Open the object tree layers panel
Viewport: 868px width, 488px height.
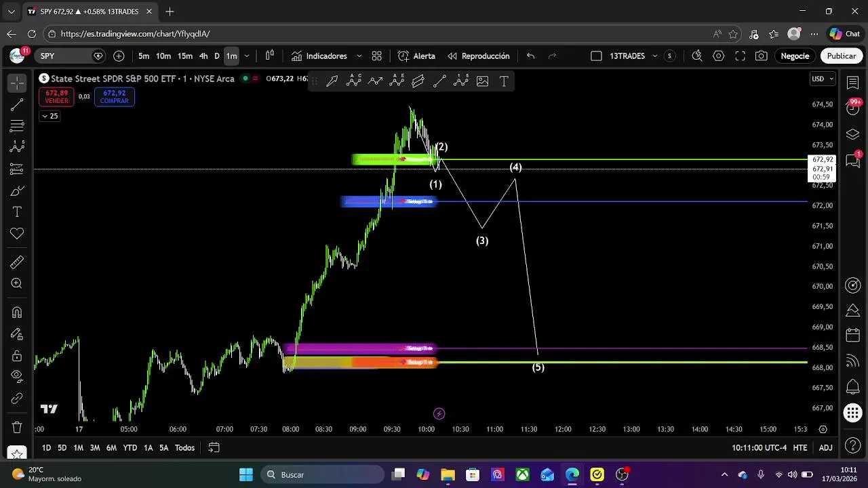tap(853, 134)
